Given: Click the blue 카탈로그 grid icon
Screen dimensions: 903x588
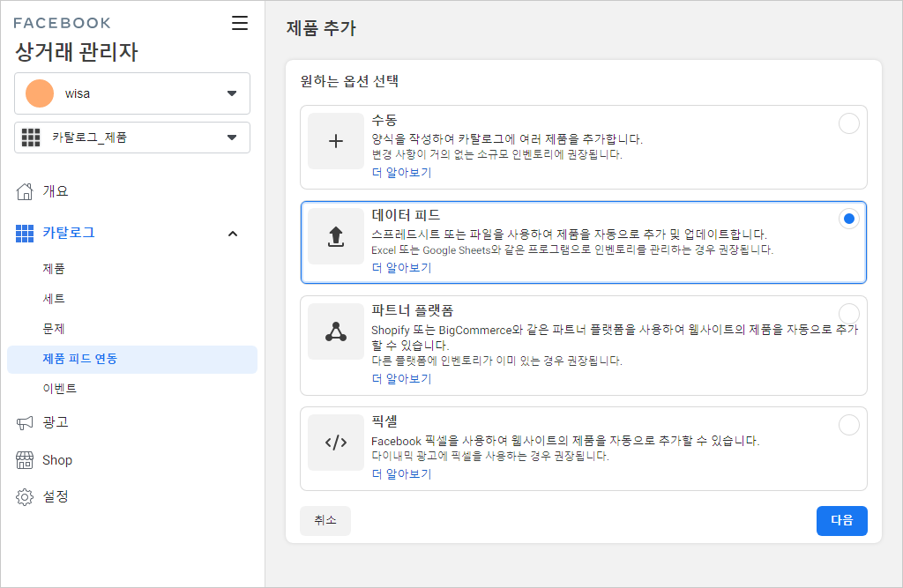Looking at the screenshot, I should click(x=24, y=234).
